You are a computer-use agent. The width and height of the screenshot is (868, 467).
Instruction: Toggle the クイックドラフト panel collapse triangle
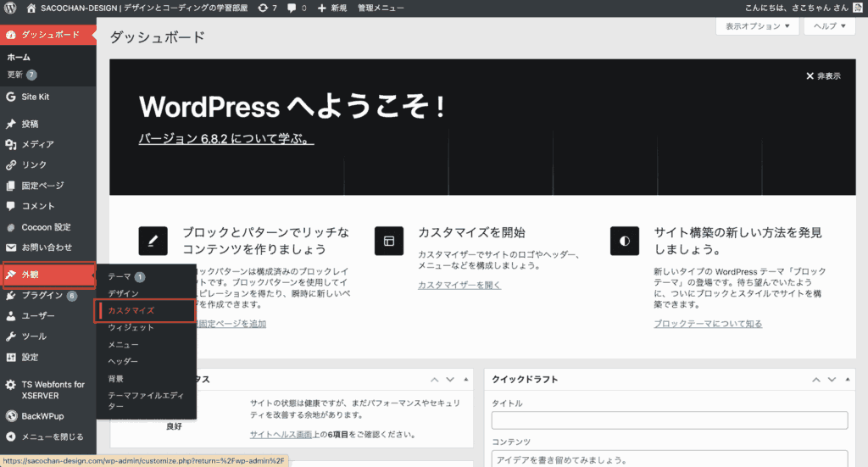pos(848,380)
